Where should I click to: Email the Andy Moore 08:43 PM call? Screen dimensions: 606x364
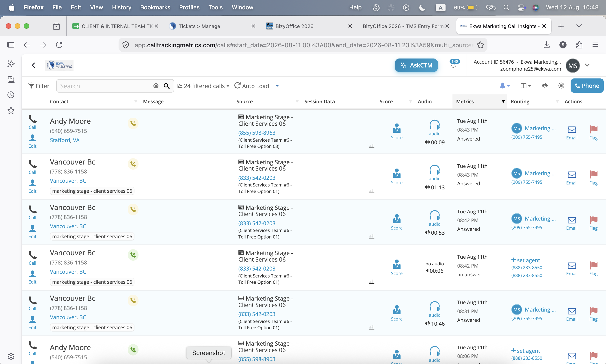pyautogui.click(x=572, y=133)
